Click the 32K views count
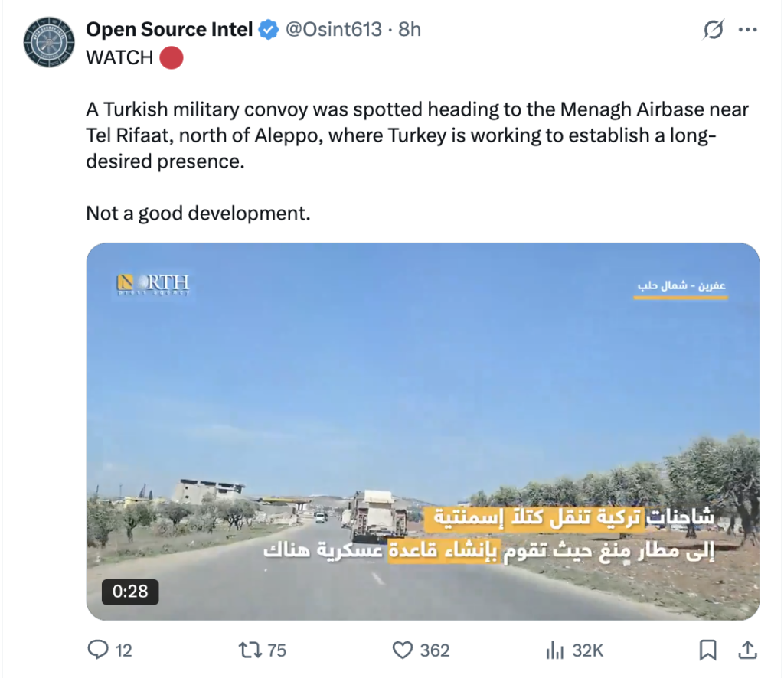Screen dimensions: 784x678 pos(587,650)
